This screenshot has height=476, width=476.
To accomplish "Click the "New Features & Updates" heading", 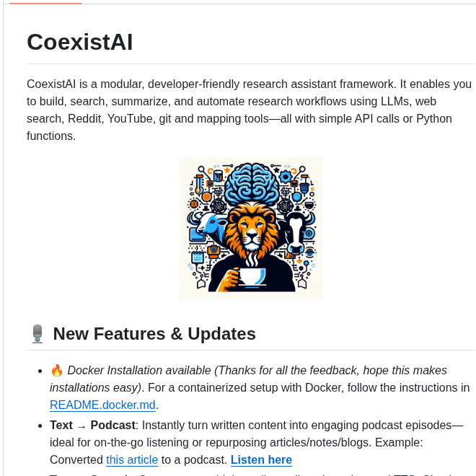I will pyautogui.click(x=154, y=334).
